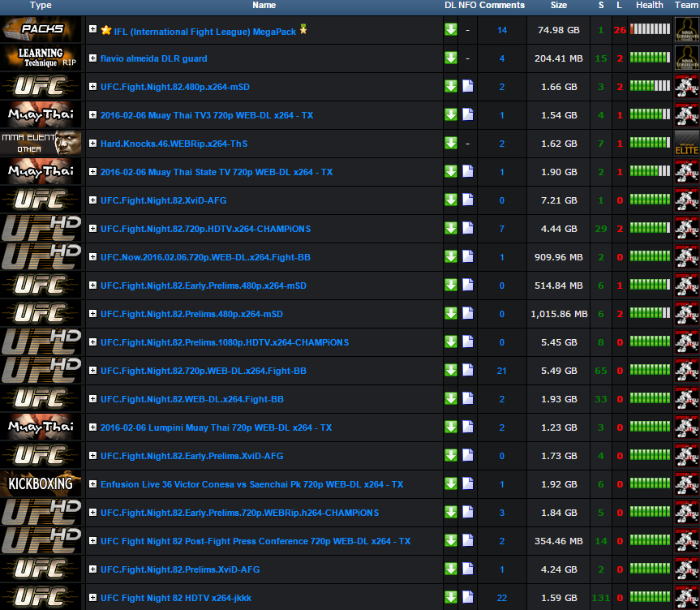Download Early.Prelims.720p.WEBRip.h264-CHAMPiONS torrent
700x610 pixels.
(451, 512)
